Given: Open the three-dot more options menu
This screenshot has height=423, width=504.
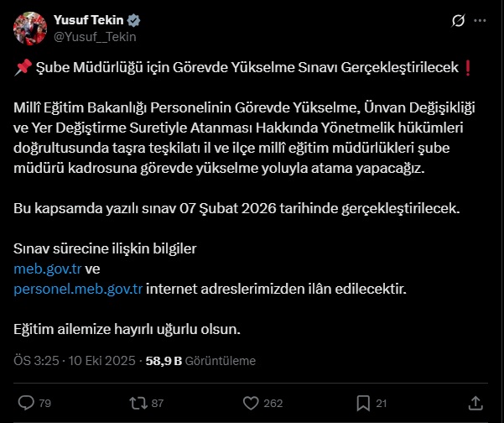Looking at the screenshot, I should coord(479,20).
